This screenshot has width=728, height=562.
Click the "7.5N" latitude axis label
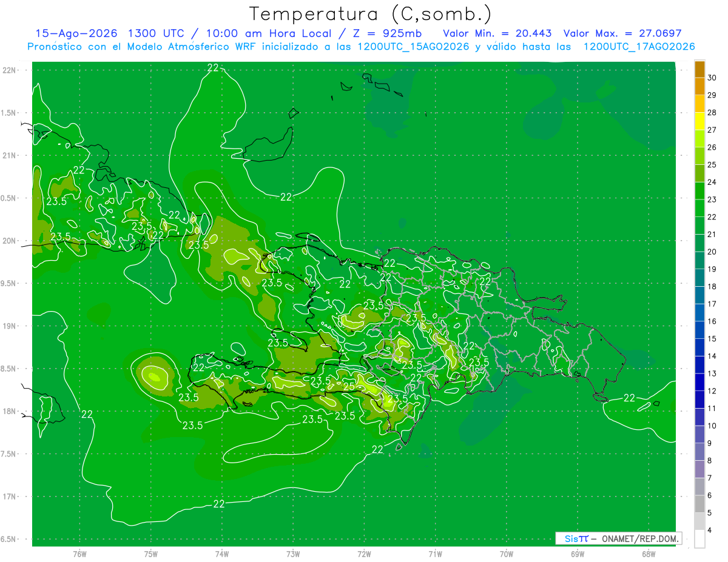[9, 453]
